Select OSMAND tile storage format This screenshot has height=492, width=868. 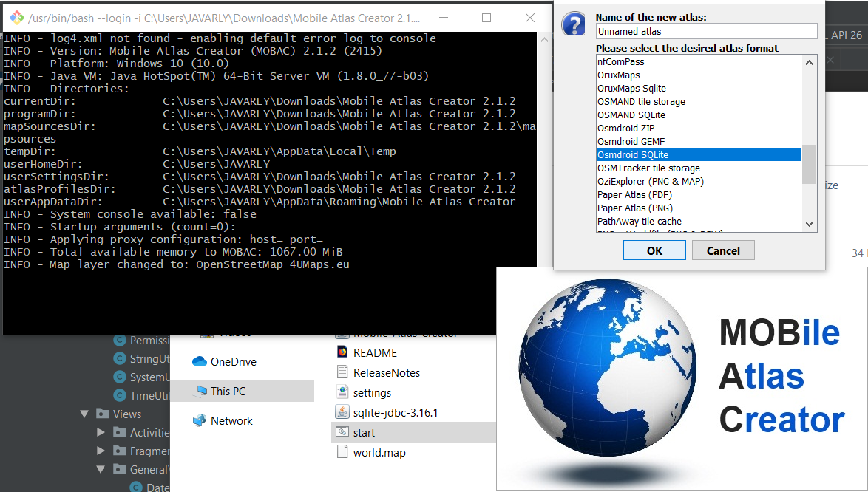699,102
